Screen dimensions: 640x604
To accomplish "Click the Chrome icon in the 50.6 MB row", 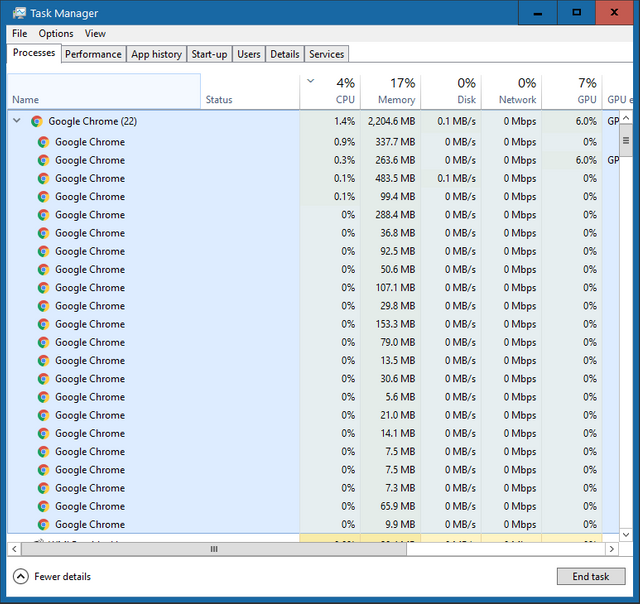I will click(x=43, y=269).
